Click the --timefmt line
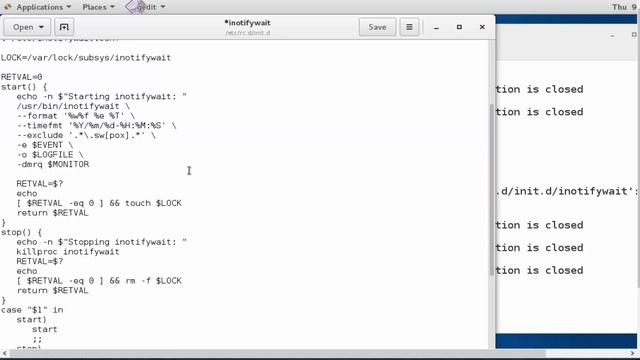 pyautogui.click(x=96, y=125)
